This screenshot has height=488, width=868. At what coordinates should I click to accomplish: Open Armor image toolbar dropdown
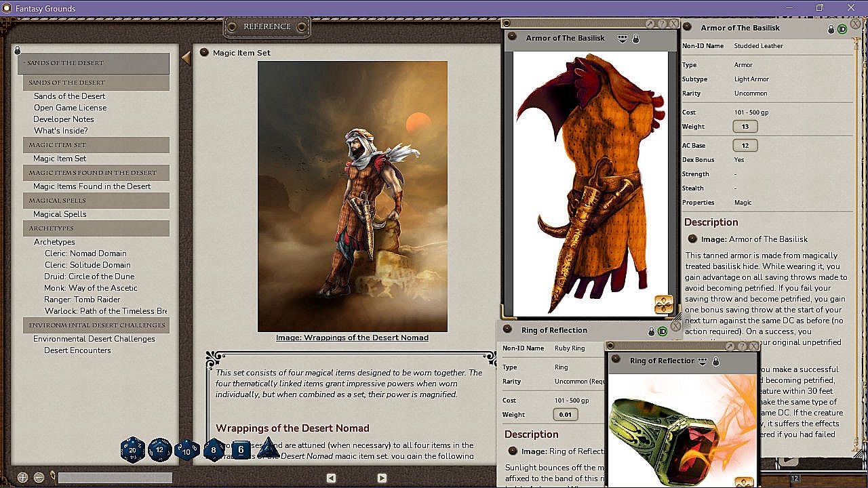tap(623, 39)
